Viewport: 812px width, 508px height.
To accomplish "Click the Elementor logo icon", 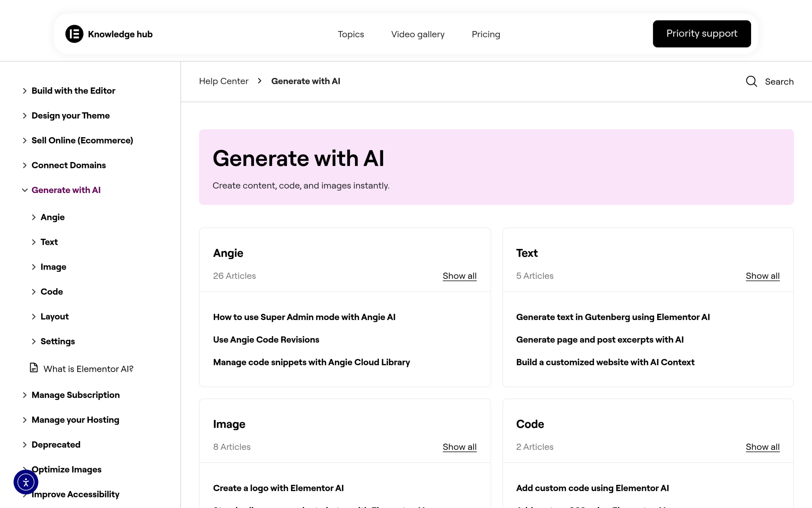I will pyautogui.click(x=74, y=34).
